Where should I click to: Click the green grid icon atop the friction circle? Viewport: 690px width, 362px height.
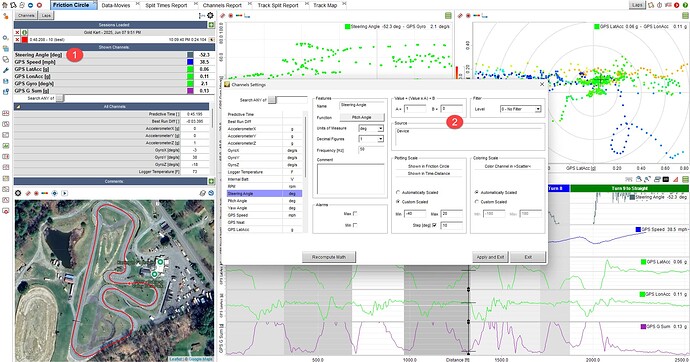click(685, 16)
